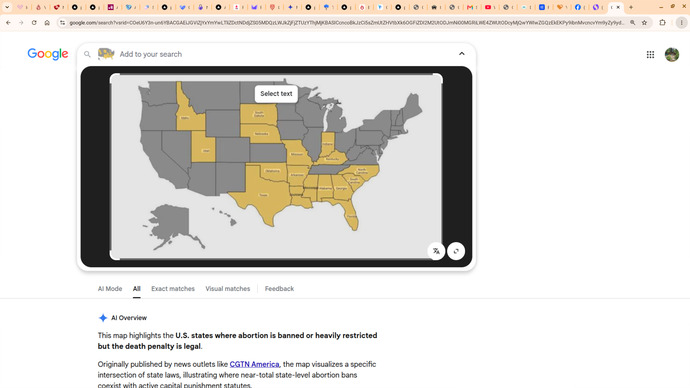Go forward in browser history
The image size is (690, 388).
pos(21,22)
